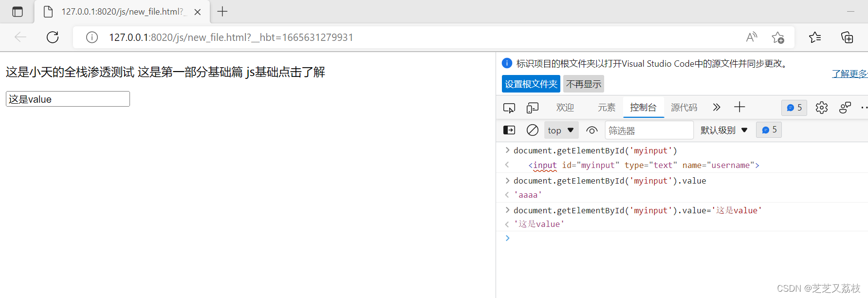Go back using the back arrow
This screenshot has height=298, width=868.
[20, 37]
